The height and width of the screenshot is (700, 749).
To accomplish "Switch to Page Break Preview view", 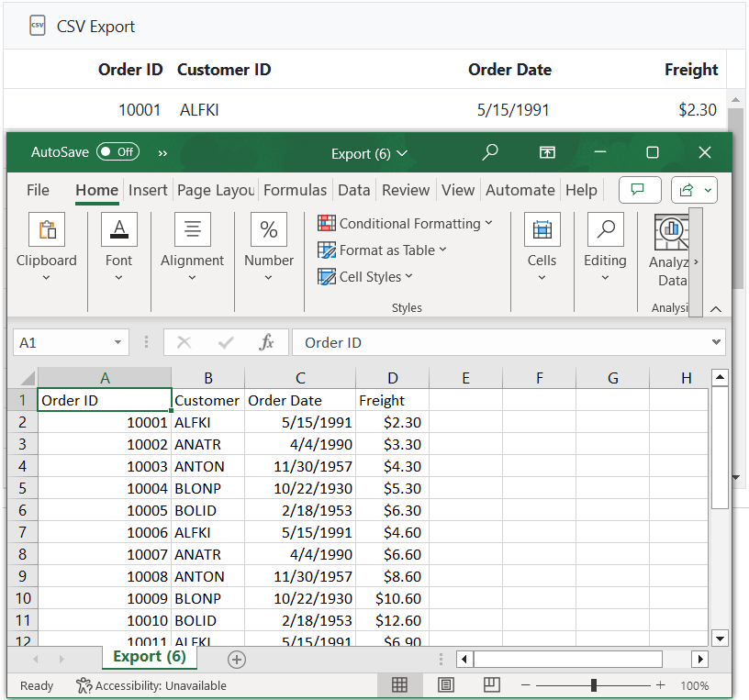I will point(492,685).
